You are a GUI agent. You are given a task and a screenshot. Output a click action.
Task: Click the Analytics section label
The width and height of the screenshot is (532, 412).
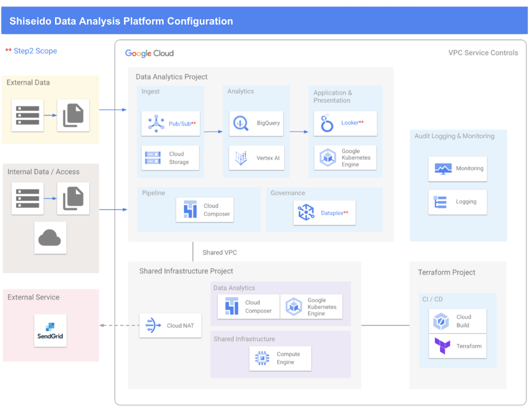pos(241,91)
